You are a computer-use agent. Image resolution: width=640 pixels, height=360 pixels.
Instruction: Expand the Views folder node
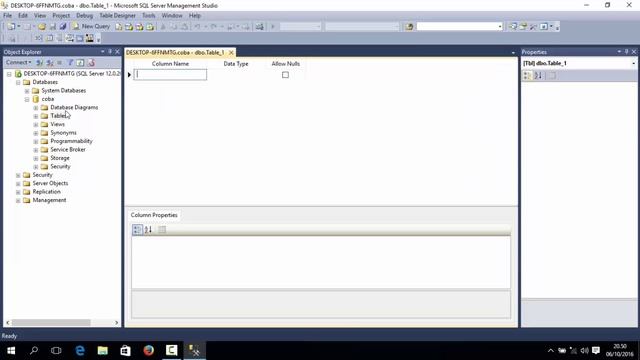pyautogui.click(x=36, y=124)
